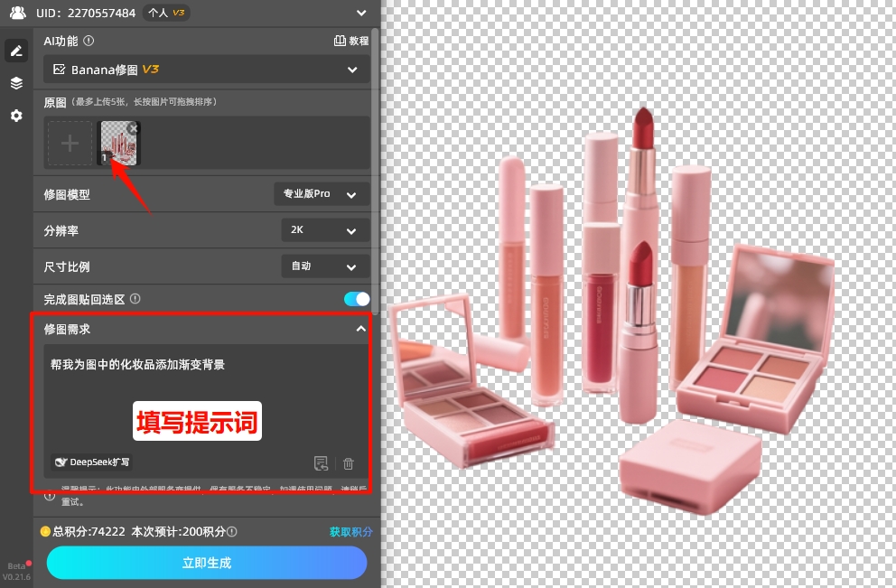This screenshot has width=896, height=588.
Task: Open the Banana修图 AI function dropdown
Action: coord(206,70)
